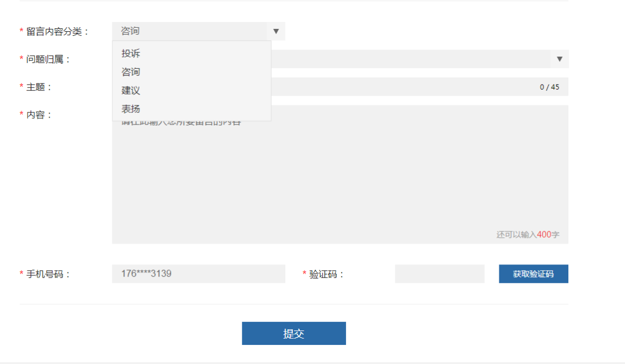Select 投诉 from the open list

tap(131, 54)
